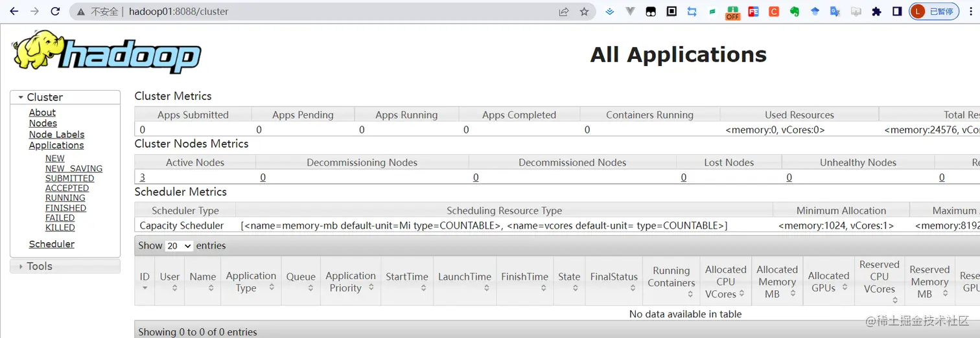Filter applications by NEW_SAVING state
Screen dimensions: 980x338
pos(74,168)
